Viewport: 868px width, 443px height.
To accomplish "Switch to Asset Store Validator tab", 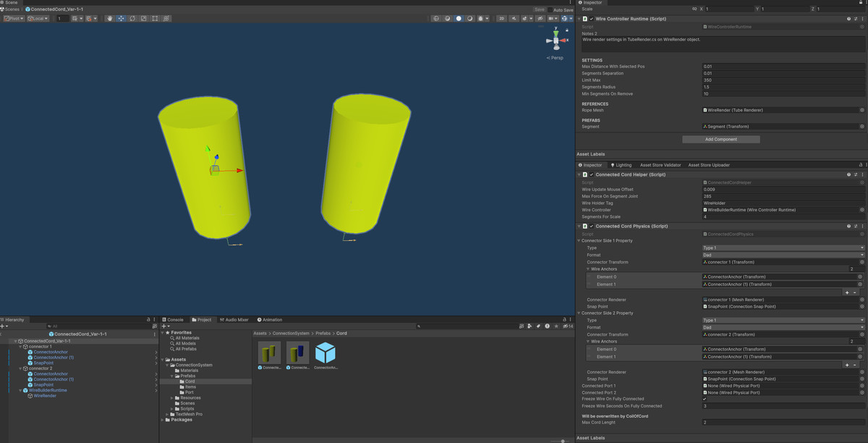I will tap(660, 165).
